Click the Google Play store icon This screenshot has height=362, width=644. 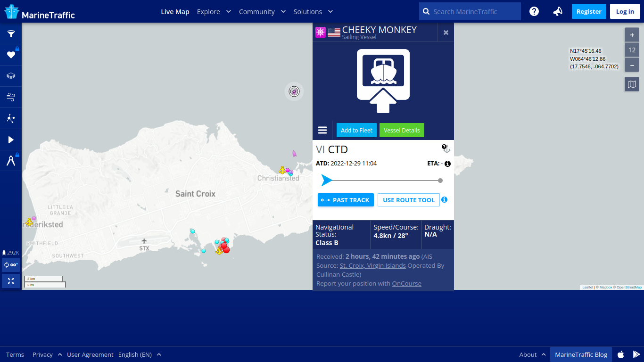coord(636,354)
